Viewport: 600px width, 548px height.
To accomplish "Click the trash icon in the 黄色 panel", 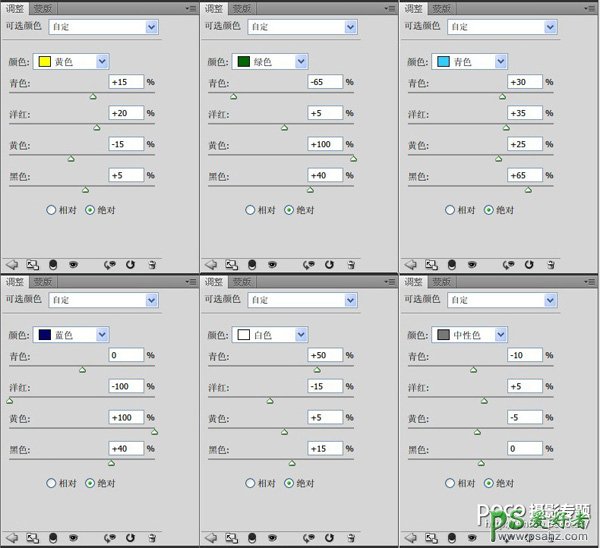I will point(152,265).
